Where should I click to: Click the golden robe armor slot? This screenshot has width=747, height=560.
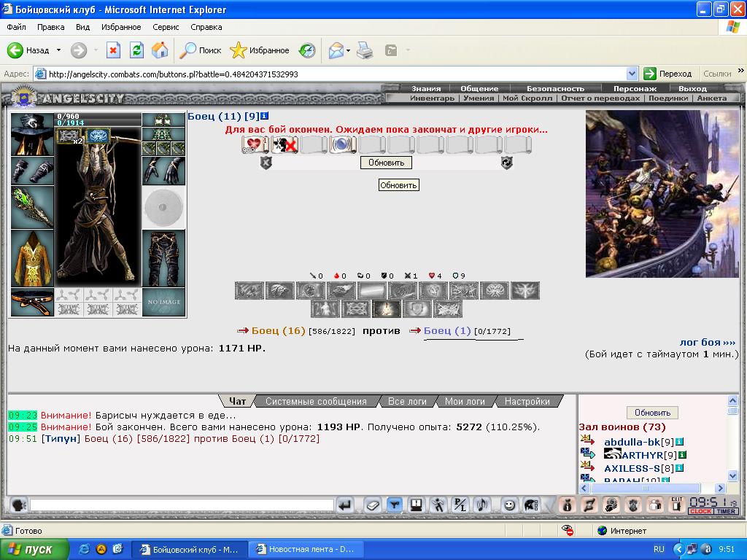point(32,258)
